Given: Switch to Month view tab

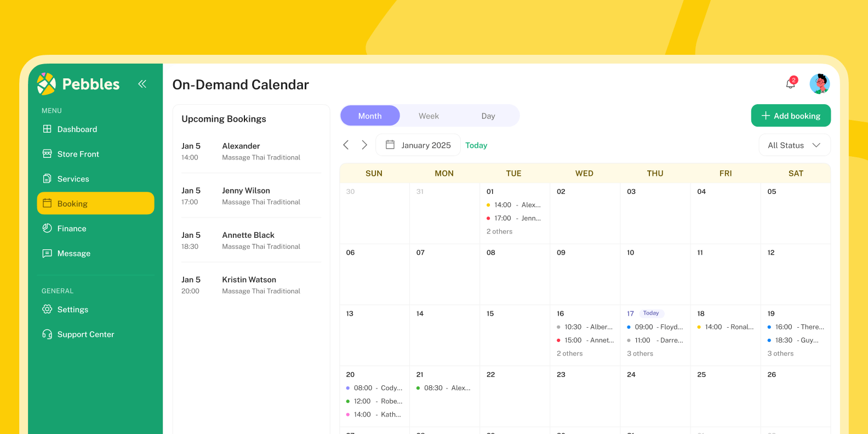Looking at the screenshot, I should pos(370,116).
